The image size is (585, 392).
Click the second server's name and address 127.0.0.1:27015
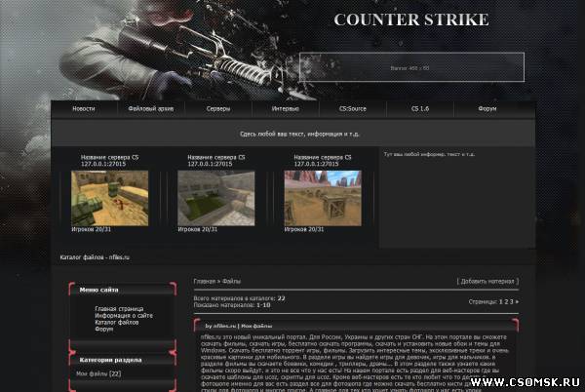pos(216,160)
